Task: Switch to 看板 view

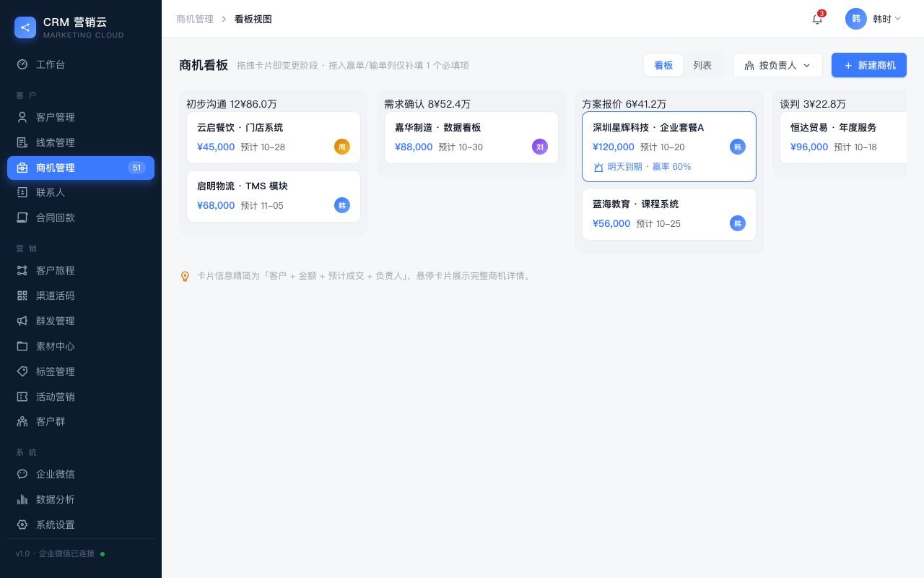Action: [663, 65]
